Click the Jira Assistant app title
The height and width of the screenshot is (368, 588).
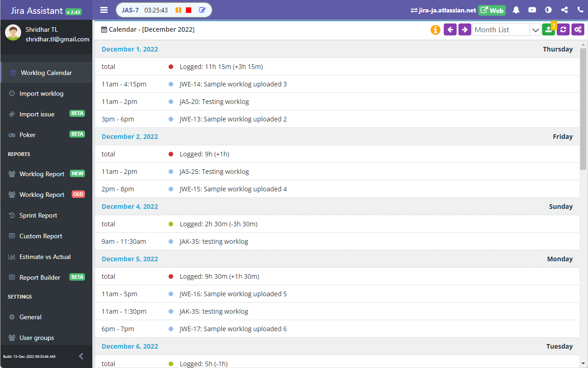click(x=36, y=11)
